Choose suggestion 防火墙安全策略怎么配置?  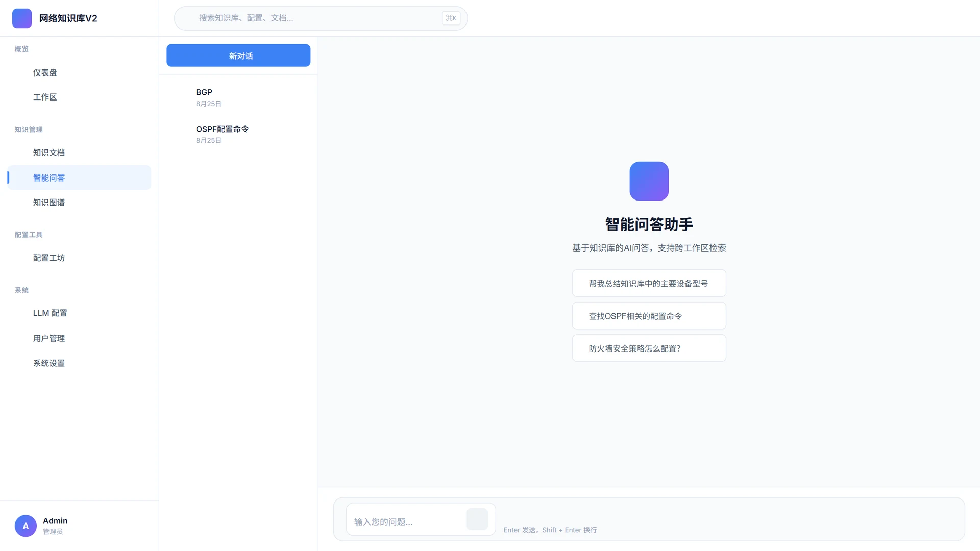[649, 348]
